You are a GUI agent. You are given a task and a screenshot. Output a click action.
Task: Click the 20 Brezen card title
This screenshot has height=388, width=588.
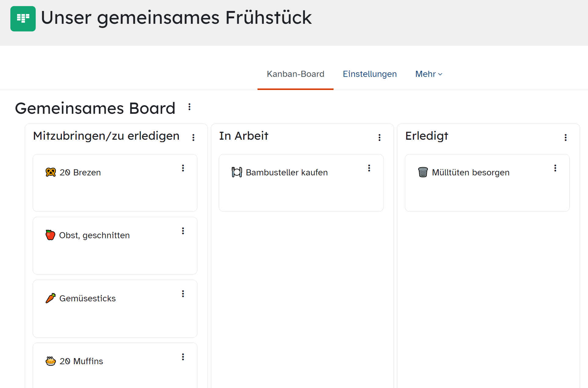click(80, 173)
